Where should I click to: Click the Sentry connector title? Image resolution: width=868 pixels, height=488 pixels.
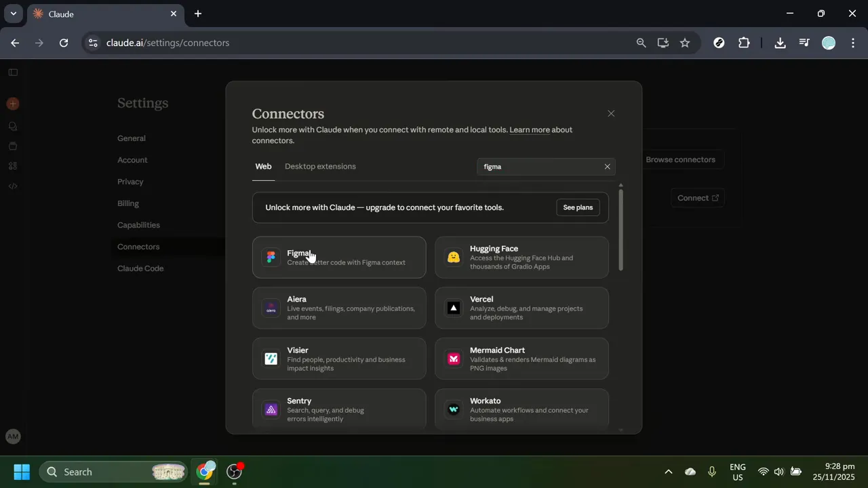click(299, 401)
